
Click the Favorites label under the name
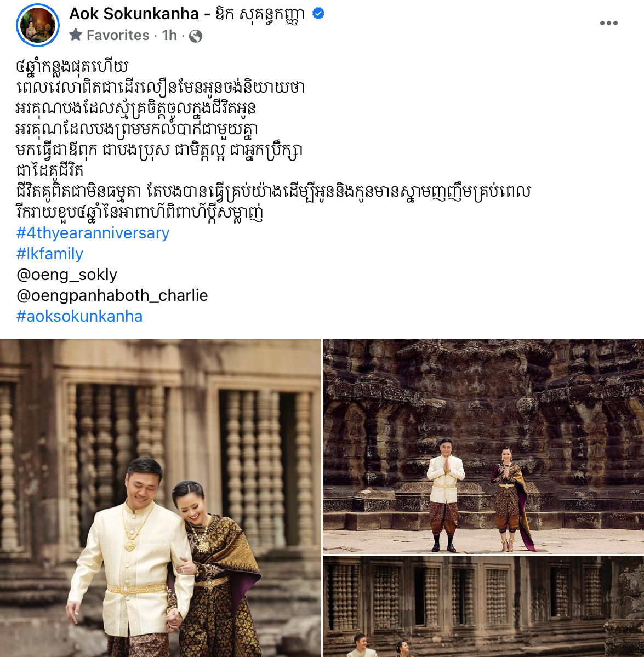[x=118, y=35]
